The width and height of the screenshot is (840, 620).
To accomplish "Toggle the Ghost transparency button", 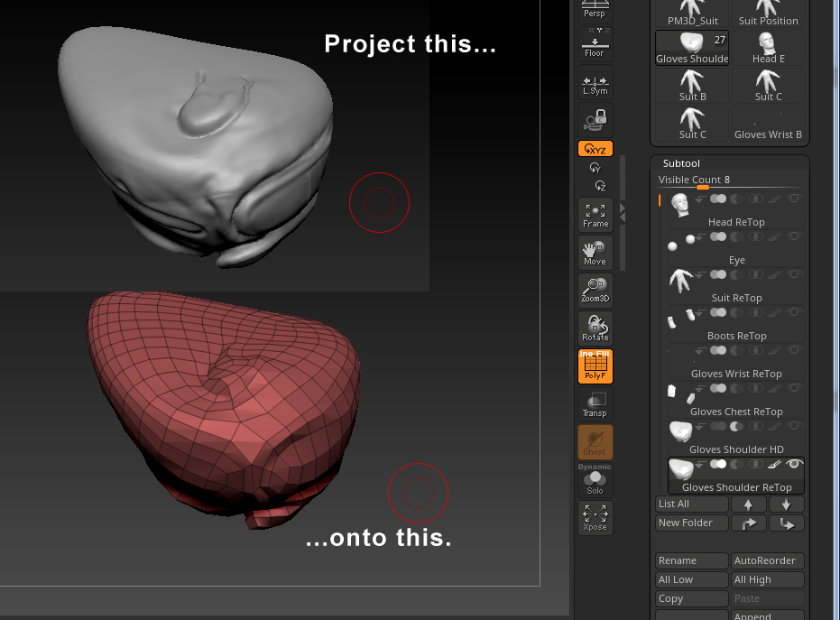I will click(x=595, y=442).
